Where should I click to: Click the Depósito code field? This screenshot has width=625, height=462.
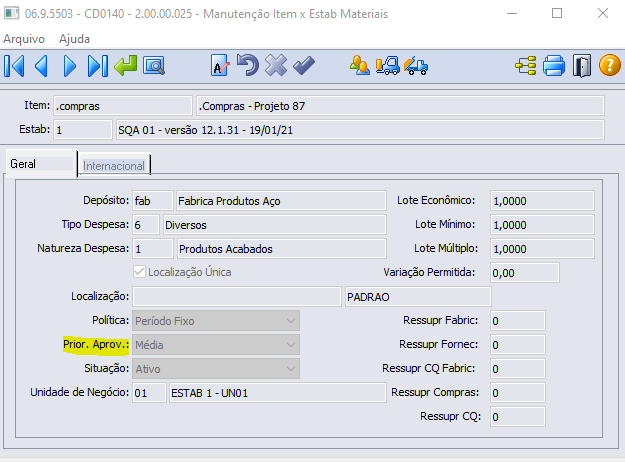pyautogui.click(x=153, y=201)
